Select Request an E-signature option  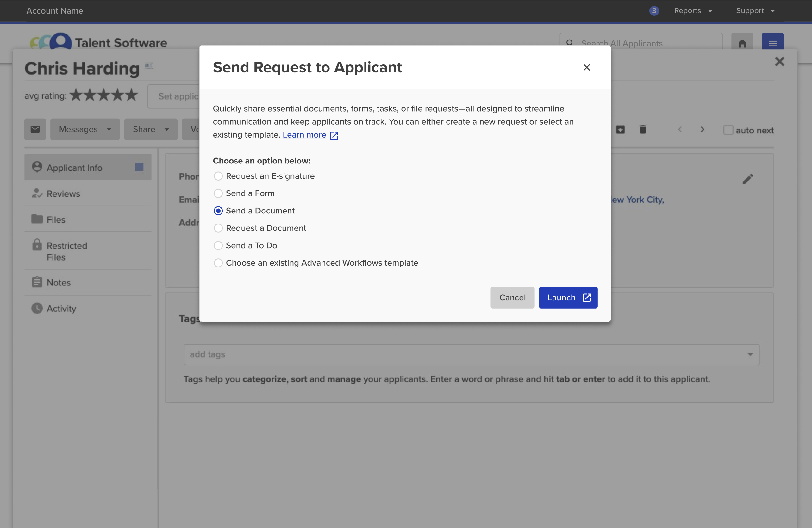(218, 176)
